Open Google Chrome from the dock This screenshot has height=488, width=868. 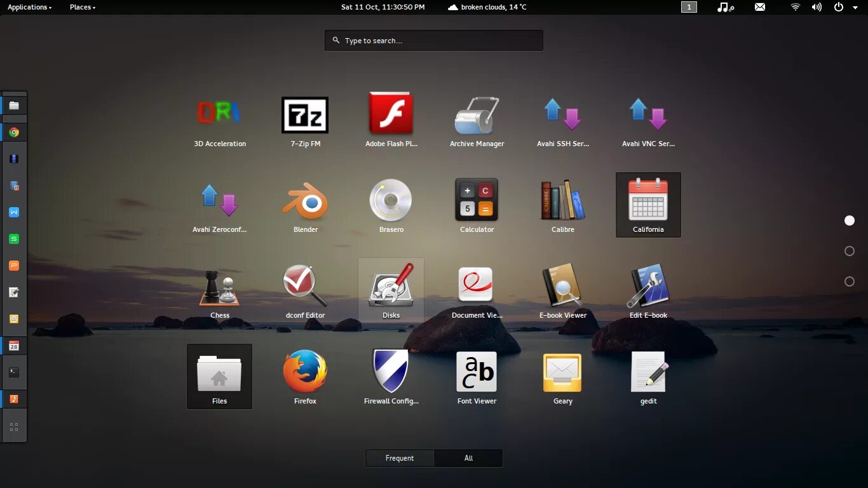tap(14, 132)
